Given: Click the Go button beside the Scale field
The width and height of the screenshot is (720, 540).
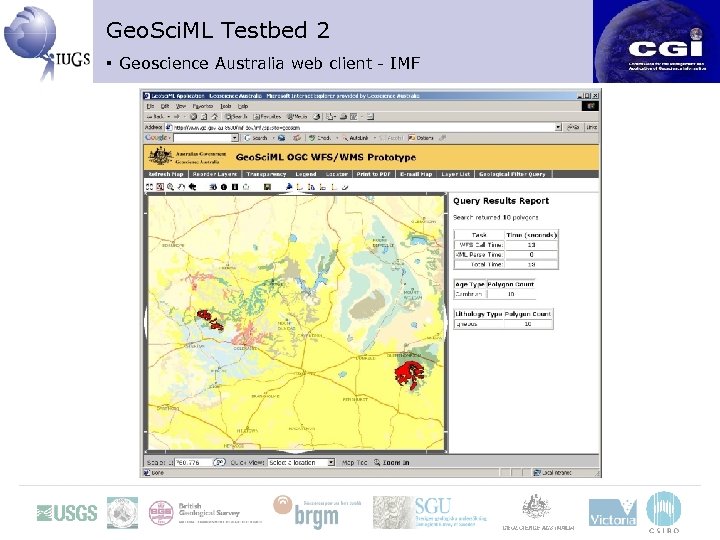Looking at the screenshot, I should click(x=219, y=462).
